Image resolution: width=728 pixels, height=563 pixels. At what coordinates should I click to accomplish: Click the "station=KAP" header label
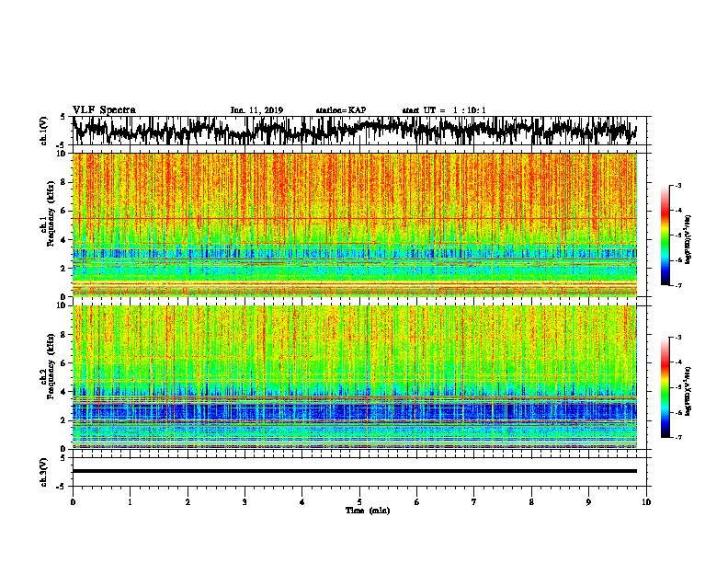pos(341,110)
